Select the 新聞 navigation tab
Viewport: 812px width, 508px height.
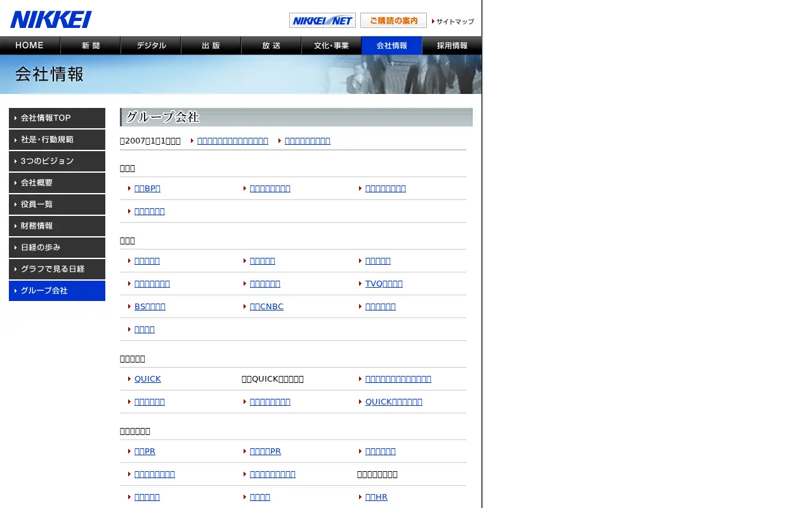coord(90,46)
